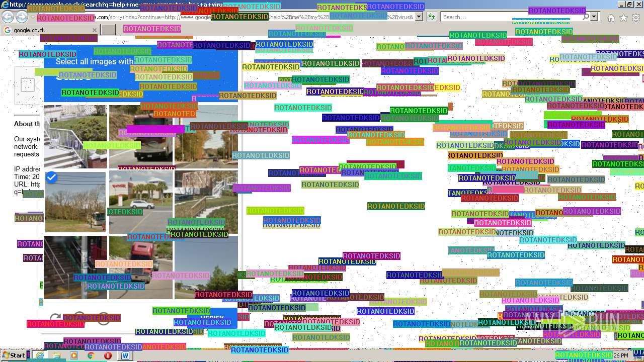Reload the captcha challenge with the circular arrow
The height and width of the screenshot is (362, 644).
pos(55,318)
